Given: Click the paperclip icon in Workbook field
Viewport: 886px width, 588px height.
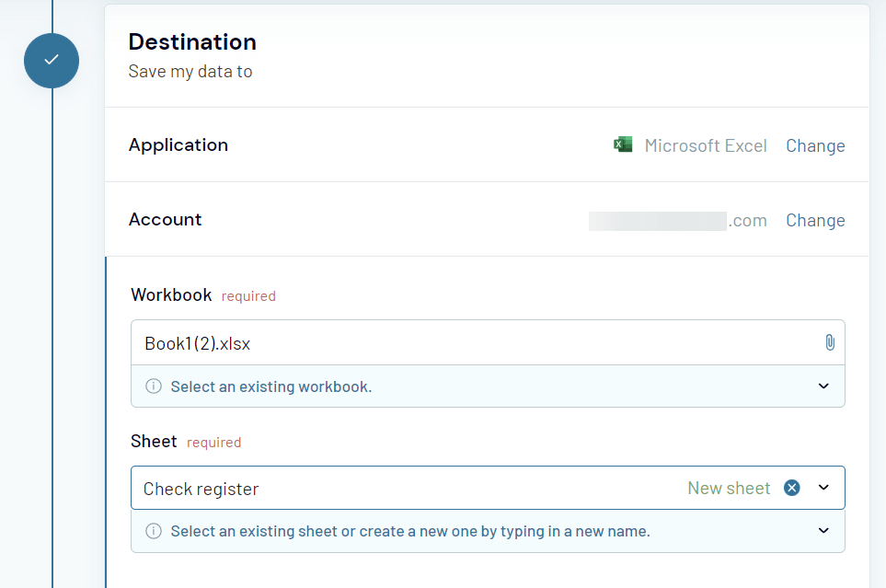Looking at the screenshot, I should (829, 343).
